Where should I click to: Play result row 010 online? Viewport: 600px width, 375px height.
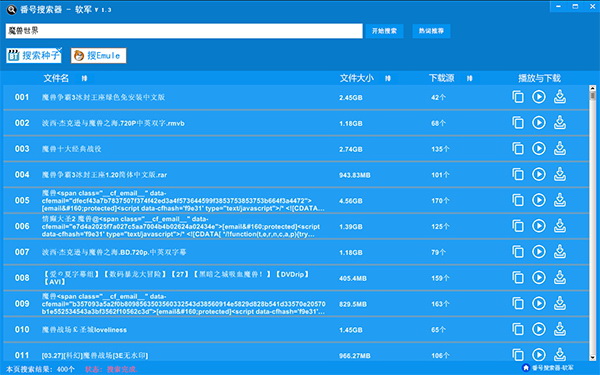pyautogui.click(x=539, y=329)
